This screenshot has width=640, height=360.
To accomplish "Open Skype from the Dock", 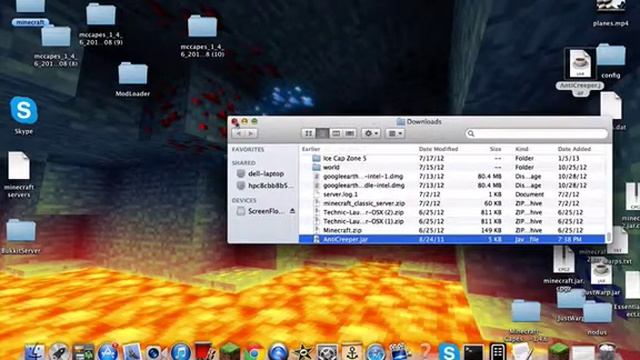I will [449, 352].
